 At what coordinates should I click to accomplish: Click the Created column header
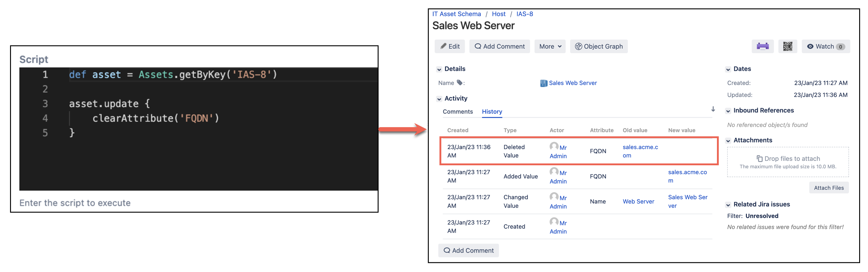(457, 130)
